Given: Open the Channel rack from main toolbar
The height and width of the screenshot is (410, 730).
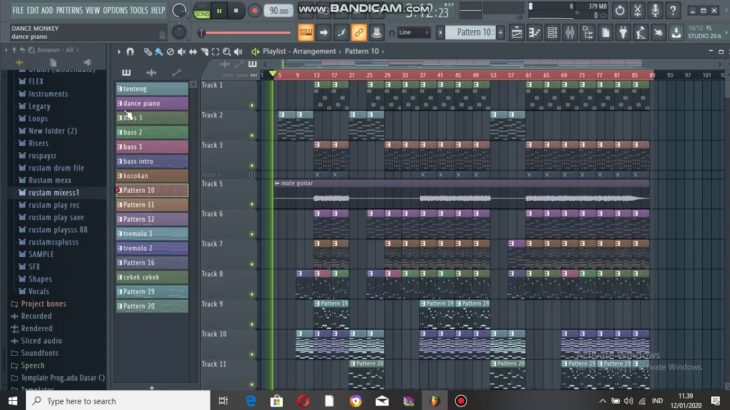Looking at the screenshot, I should pyautogui.click(x=552, y=33).
